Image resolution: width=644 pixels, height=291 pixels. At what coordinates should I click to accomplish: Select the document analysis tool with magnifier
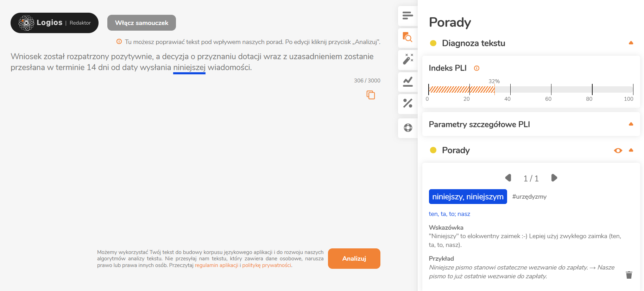(408, 38)
